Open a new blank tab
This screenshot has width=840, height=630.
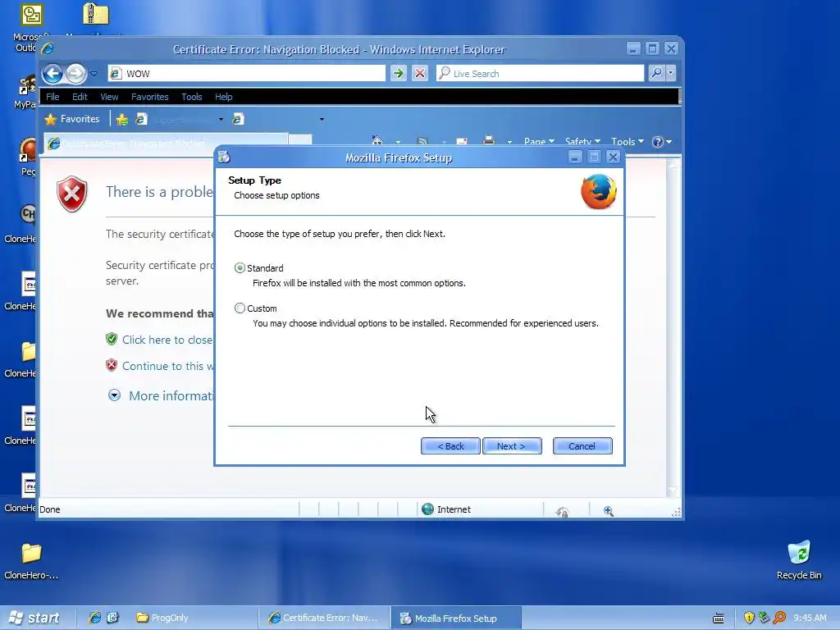coord(300,141)
